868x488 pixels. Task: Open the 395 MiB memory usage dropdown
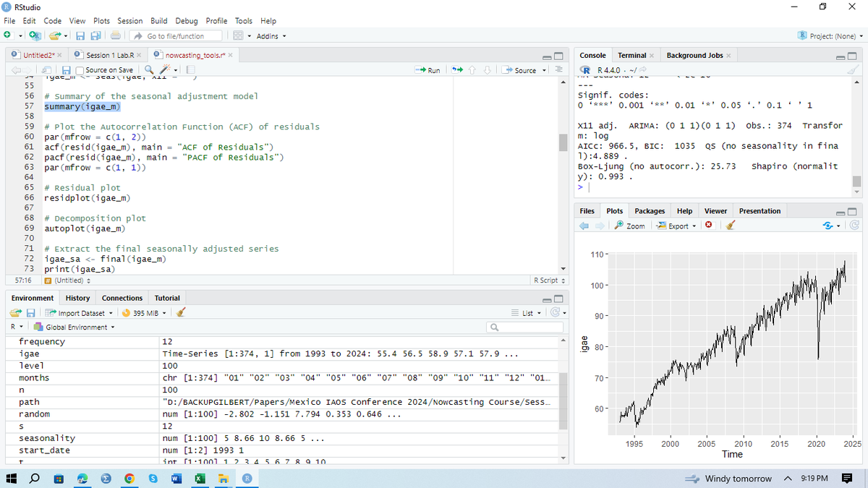click(146, 313)
